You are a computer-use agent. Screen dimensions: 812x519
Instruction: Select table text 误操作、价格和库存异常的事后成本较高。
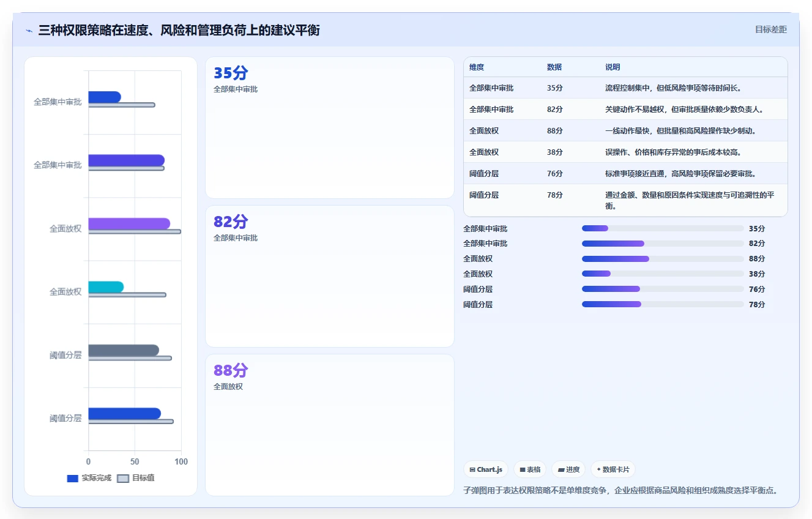673,152
